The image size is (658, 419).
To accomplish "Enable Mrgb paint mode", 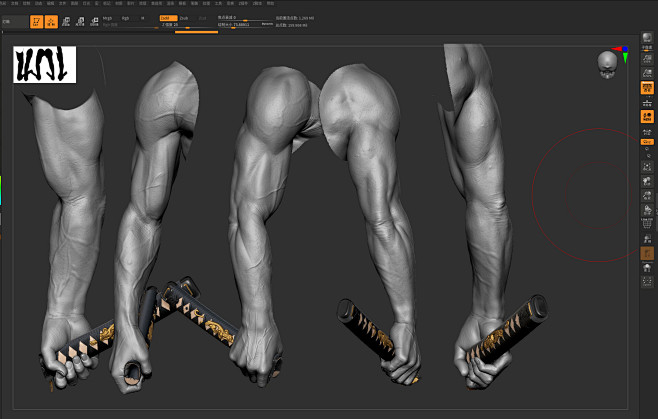I will (107, 18).
